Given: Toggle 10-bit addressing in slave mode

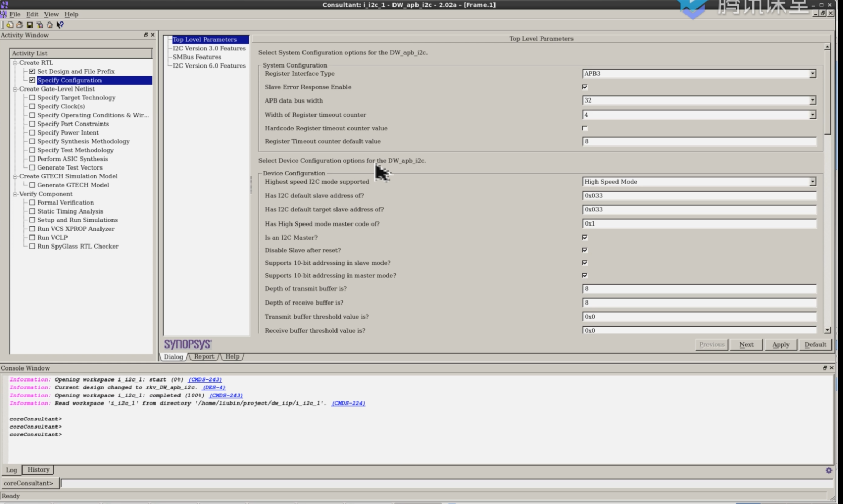Looking at the screenshot, I should tap(585, 263).
